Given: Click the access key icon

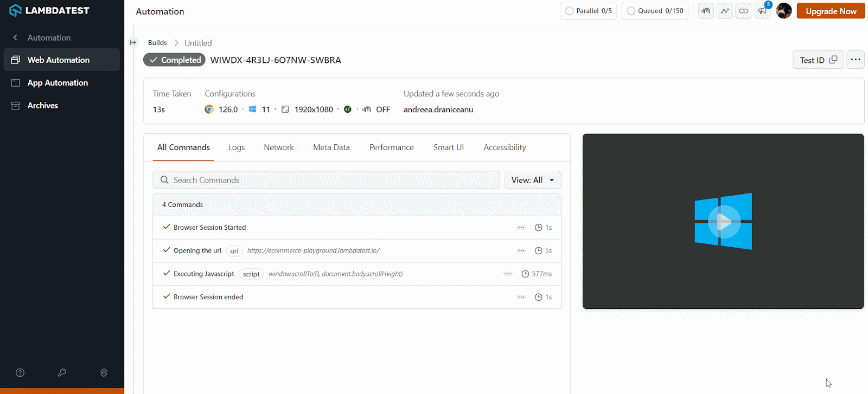Looking at the screenshot, I should click(62, 372).
